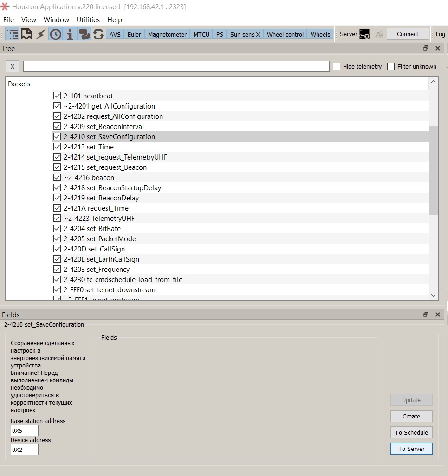Click the refresh arrows toolbar icon
Viewport: 448px width, 476px height.
98,34
